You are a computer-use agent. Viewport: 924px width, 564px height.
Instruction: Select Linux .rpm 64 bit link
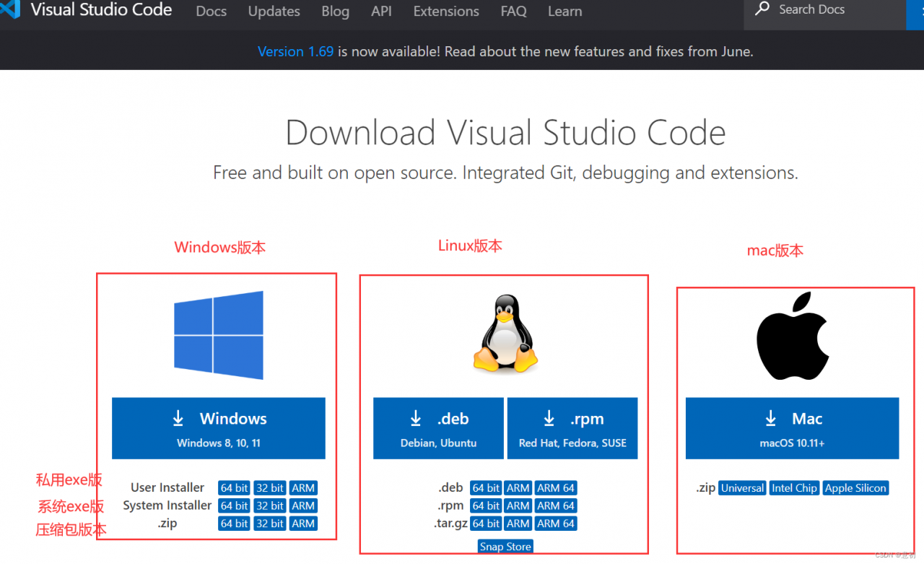coord(486,506)
